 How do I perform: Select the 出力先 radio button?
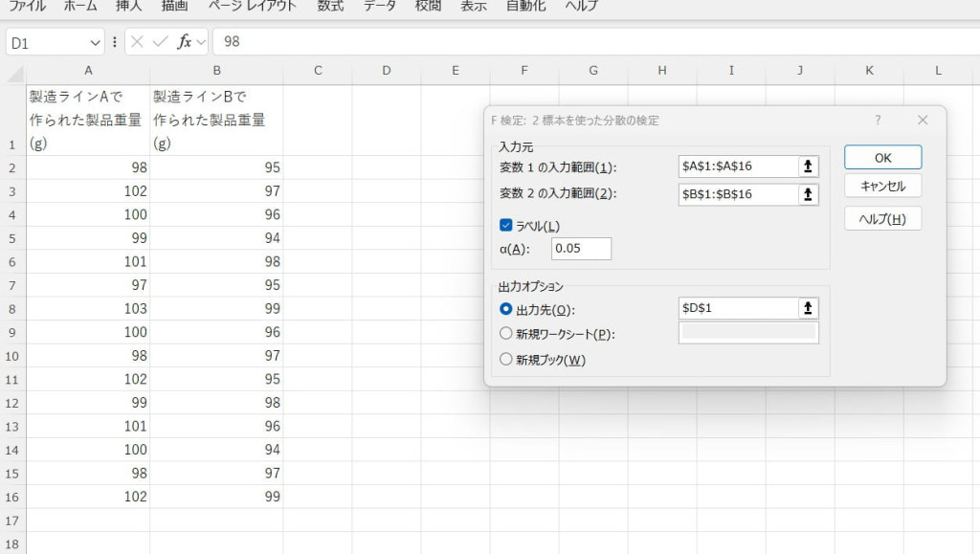(507, 308)
